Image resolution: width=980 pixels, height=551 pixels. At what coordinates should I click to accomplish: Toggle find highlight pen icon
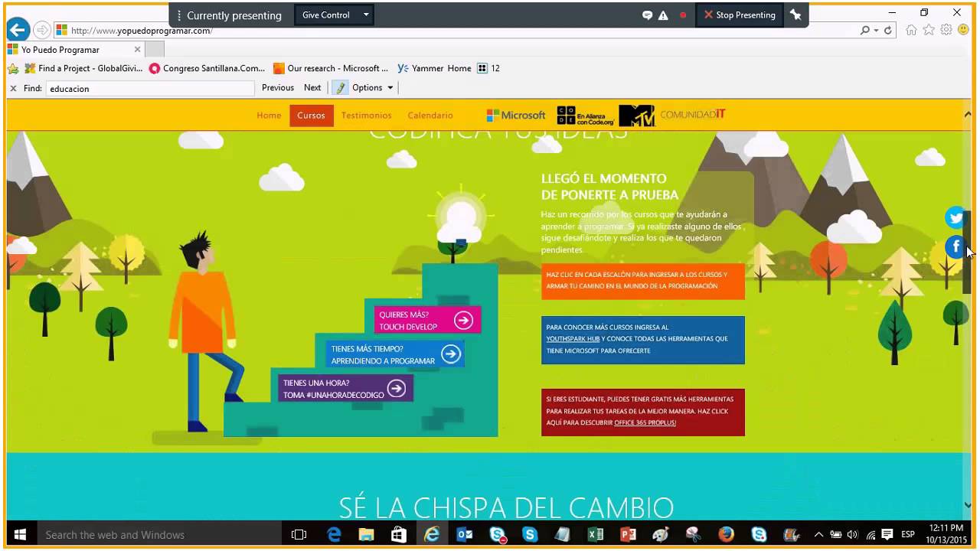pos(341,88)
